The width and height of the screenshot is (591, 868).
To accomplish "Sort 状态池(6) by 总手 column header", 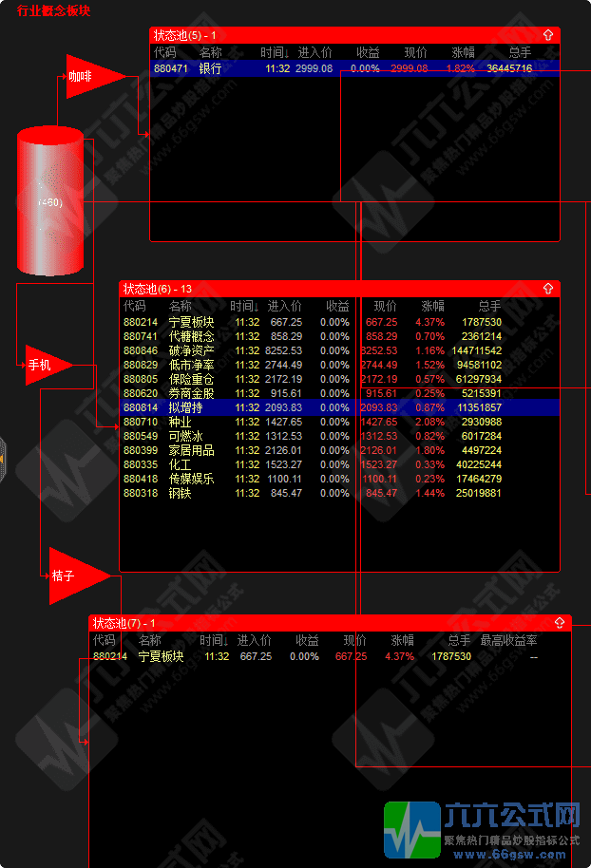I will pos(488,307).
